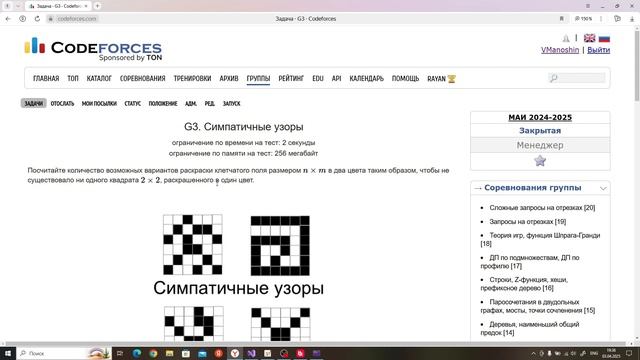Select the МОИ ПОСЫЛКИ contest tab
This screenshot has height=360, width=640.
99,104
